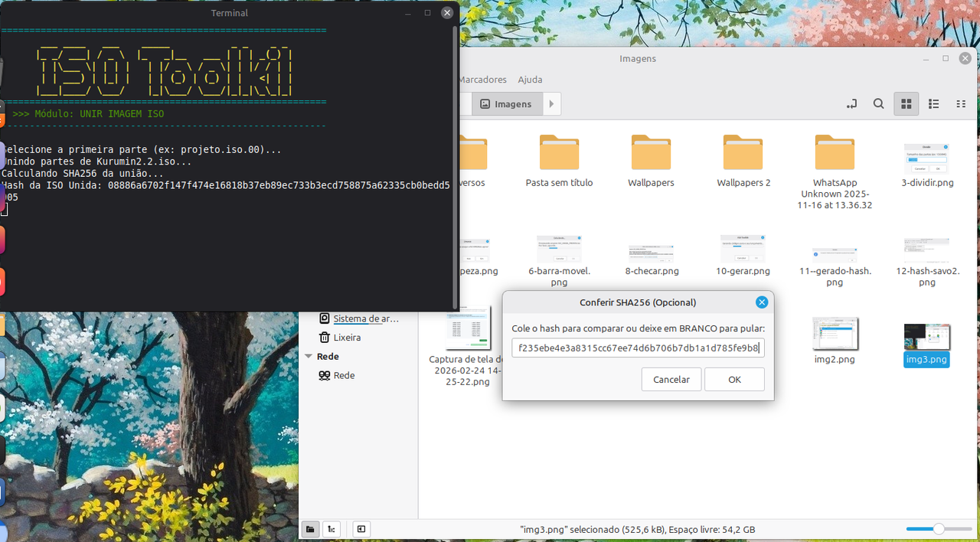The width and height of the screenshot is (980, 542).
Task: Open the Ajuda menu
Action: point(530,80)
